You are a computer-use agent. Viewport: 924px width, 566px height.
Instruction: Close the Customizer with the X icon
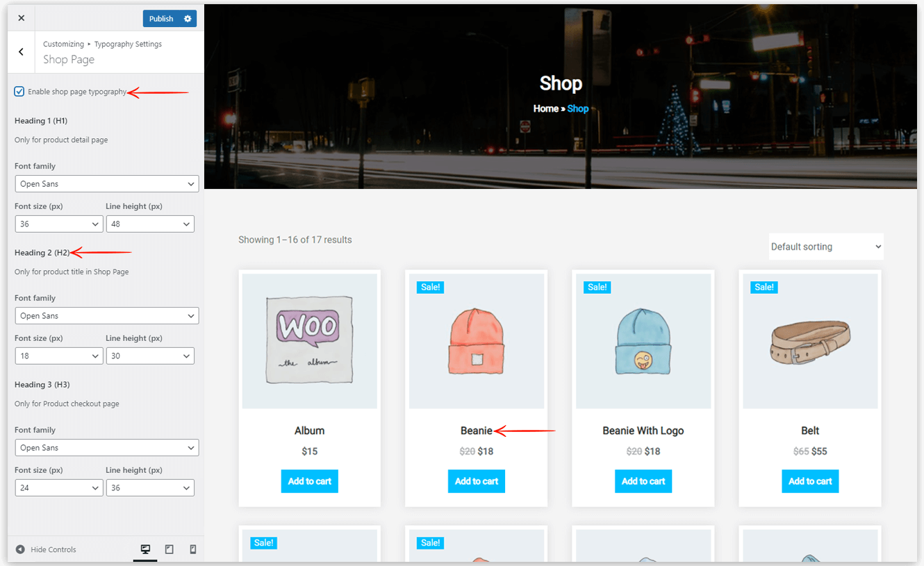click(x=21, y=18)
